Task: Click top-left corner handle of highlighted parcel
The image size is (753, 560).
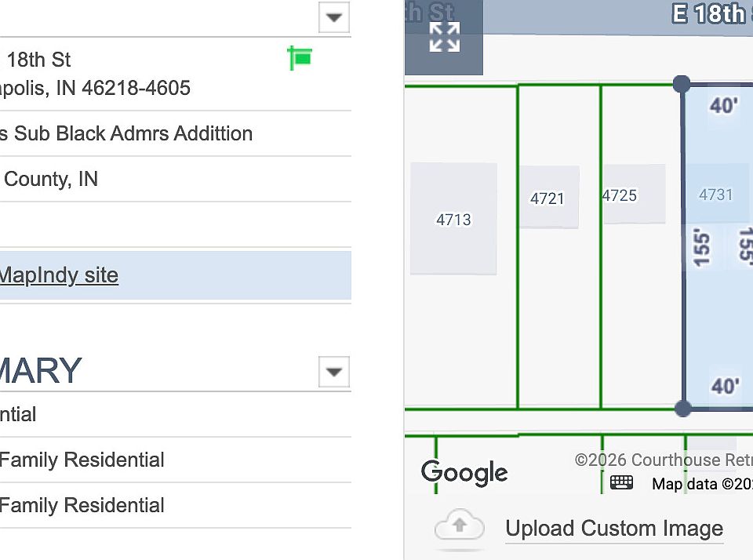Action: click(682, 84)
